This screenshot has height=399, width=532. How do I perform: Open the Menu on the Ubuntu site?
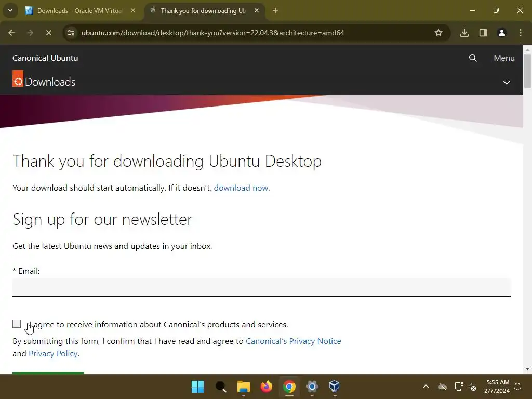[504, 58]
